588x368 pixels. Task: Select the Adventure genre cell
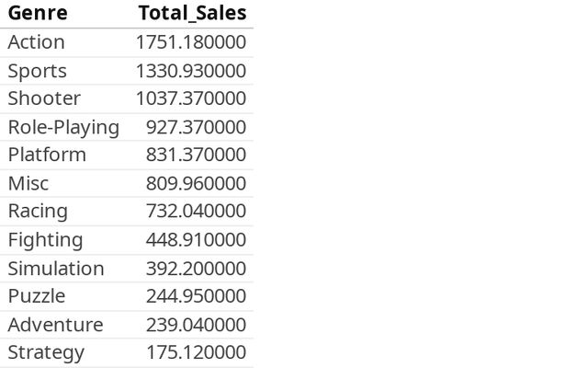pyautogui.click(x=55, y=325)
